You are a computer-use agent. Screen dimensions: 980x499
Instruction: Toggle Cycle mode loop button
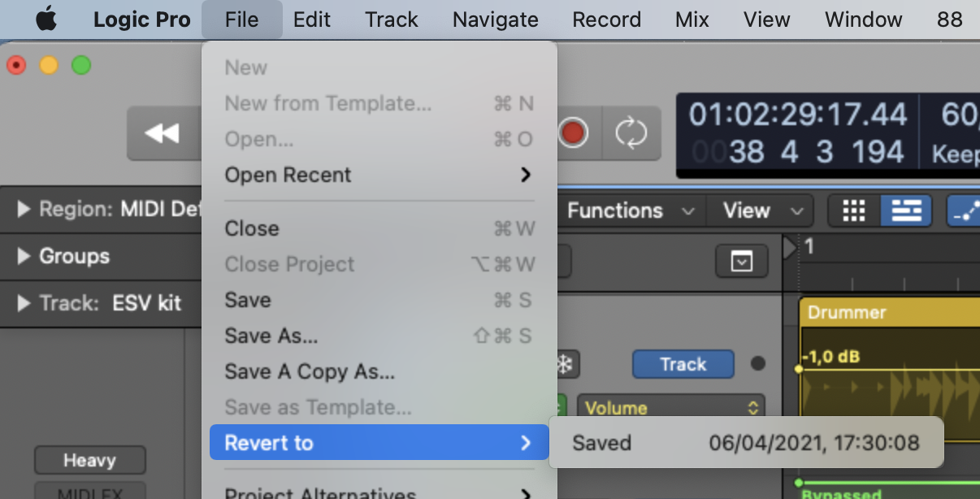(x=631, y=133)
